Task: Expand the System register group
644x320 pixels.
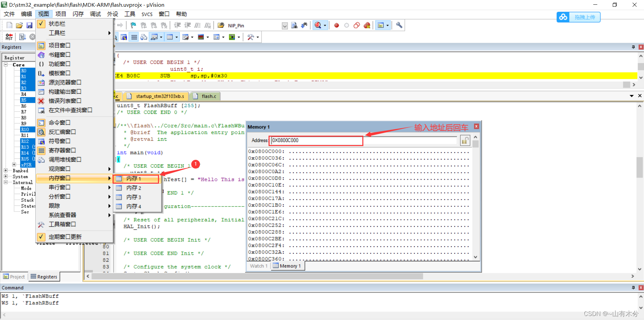Action: pyautogui.click(x=6, y=176)
